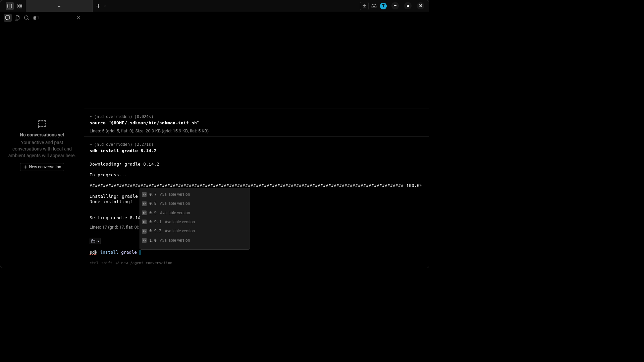Open the search icon in sidebar
The height and width of the screenshot is (362, 644).
(26, 18)
